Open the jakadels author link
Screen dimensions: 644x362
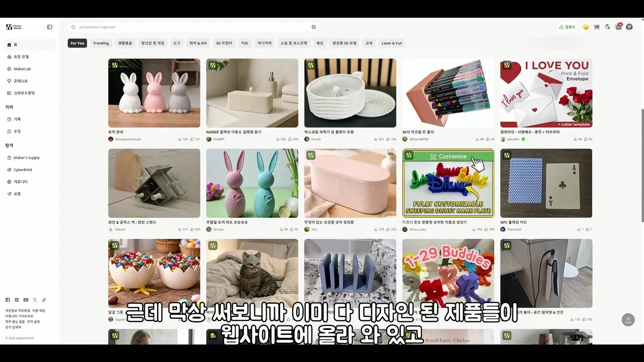[513, 139]
